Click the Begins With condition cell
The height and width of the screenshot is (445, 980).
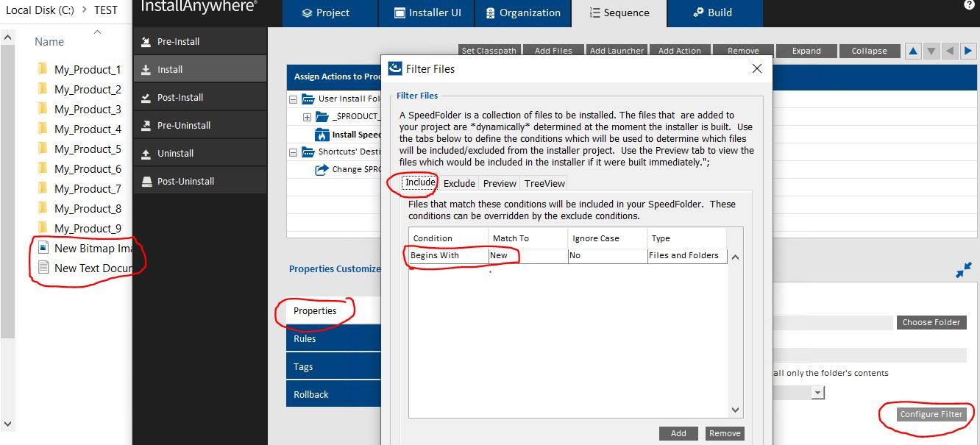(x=449, y=256)
